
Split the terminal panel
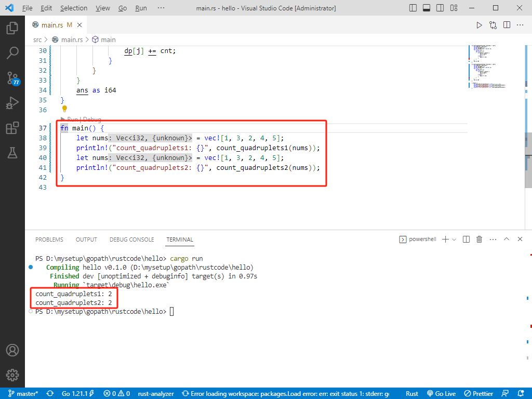click(466, 240)
